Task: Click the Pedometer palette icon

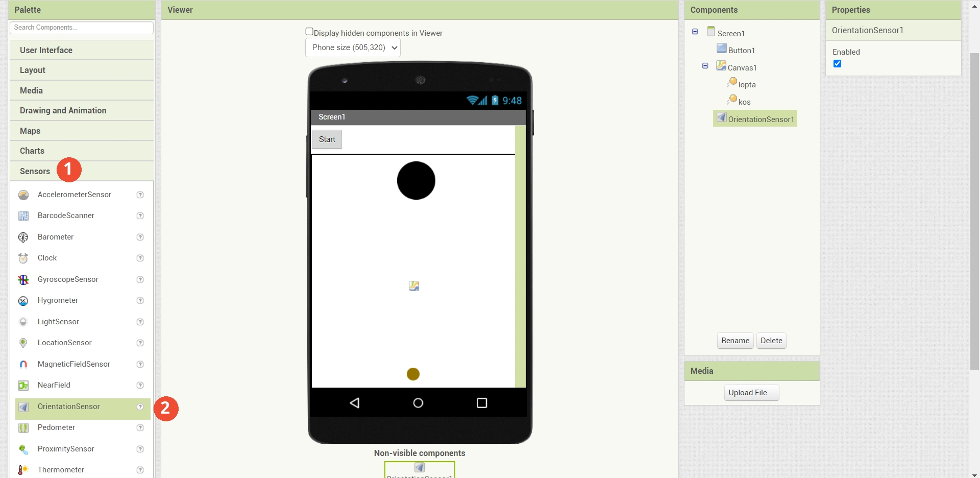Action: 23,428
